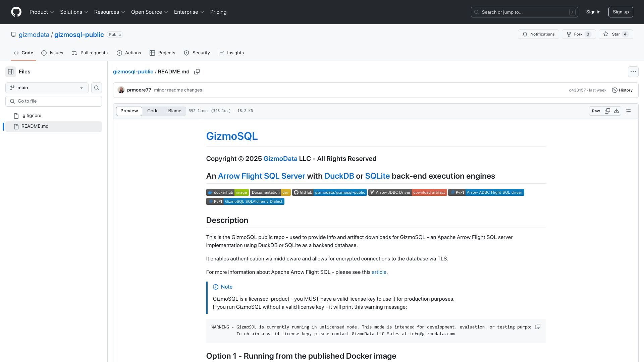This screenshot has width=644, height=362.
Task: Open the Issues tab
Action: pyautogui.click(x=52, y=53)
